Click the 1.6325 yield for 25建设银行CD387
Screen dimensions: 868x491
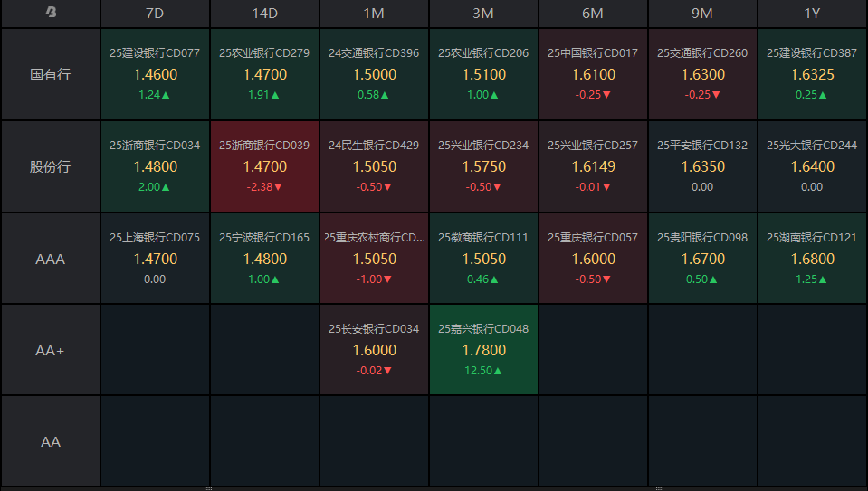pyautogui.click(x=812, y=75)
